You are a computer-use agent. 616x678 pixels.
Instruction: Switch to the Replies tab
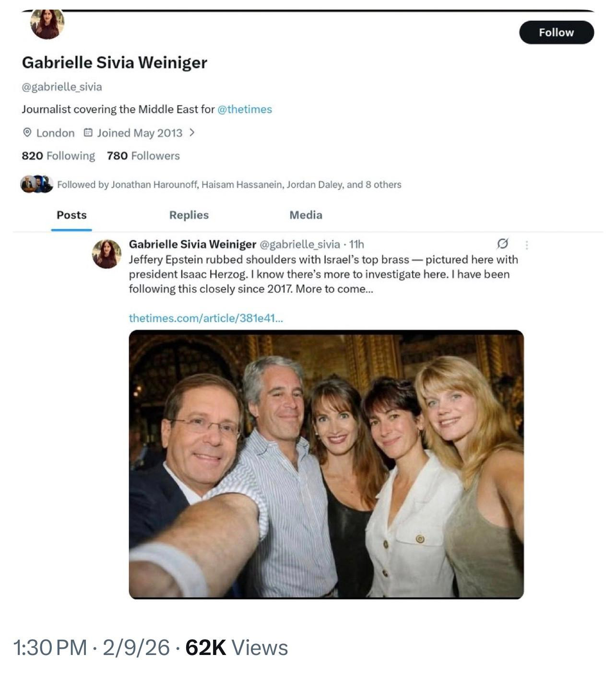(189, 215)
